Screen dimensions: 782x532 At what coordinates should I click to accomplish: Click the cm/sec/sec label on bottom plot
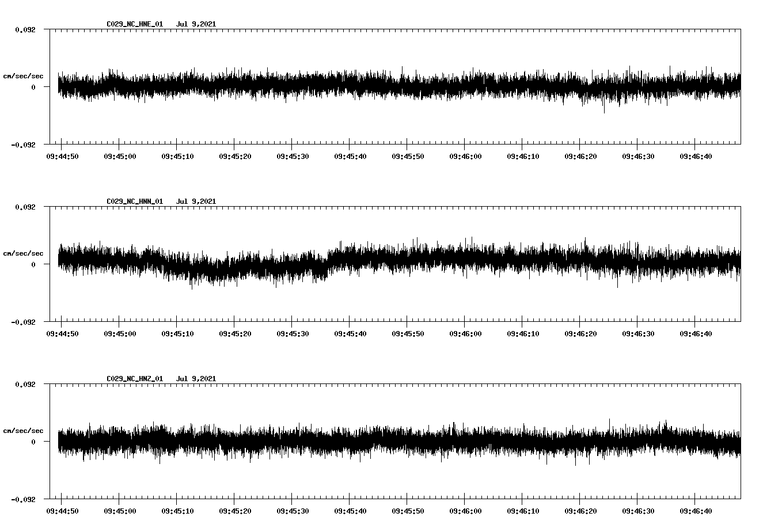point(23,430)
